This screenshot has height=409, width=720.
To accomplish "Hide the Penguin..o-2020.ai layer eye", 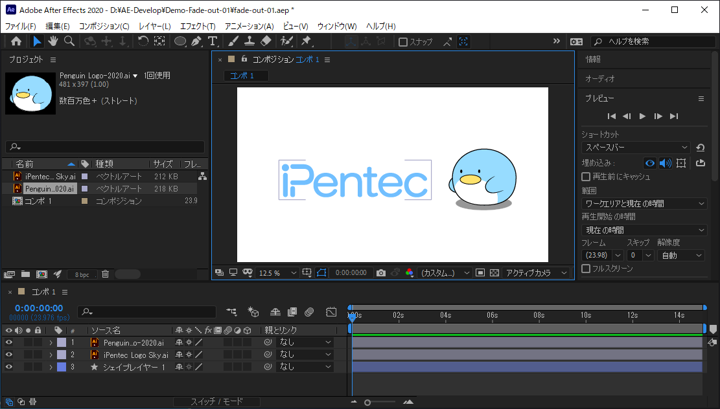I will (9, 342).
